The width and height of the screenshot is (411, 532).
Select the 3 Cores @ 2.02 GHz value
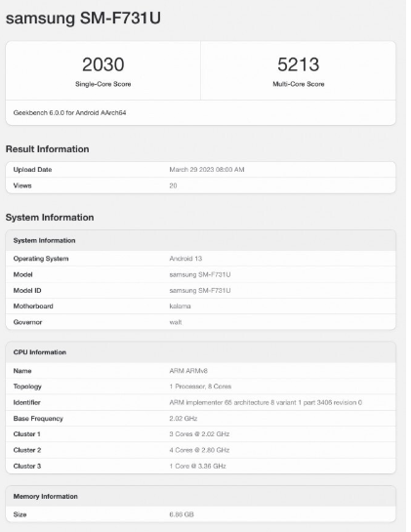coord(199,434)
